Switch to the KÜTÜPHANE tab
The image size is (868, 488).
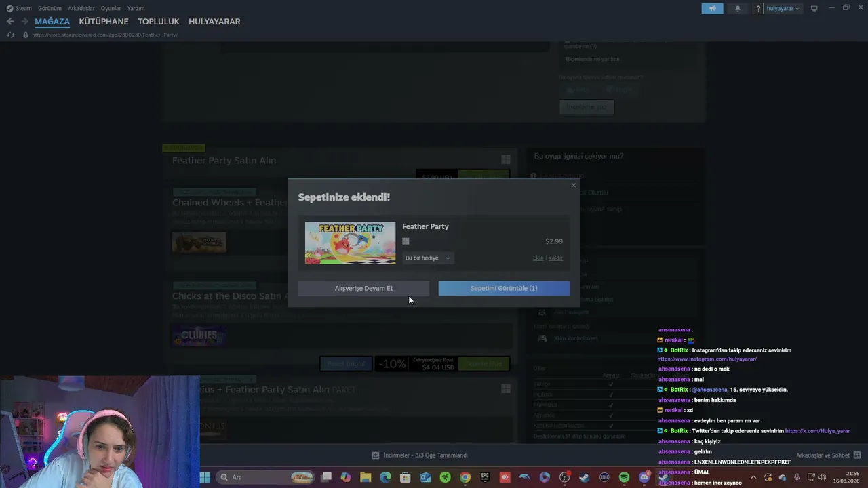(104, 22)
